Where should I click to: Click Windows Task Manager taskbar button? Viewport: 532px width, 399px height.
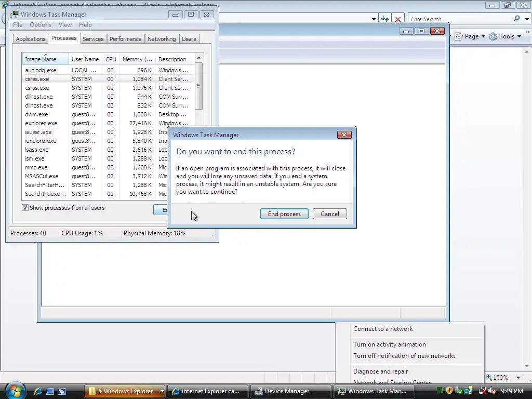[374, 391]
